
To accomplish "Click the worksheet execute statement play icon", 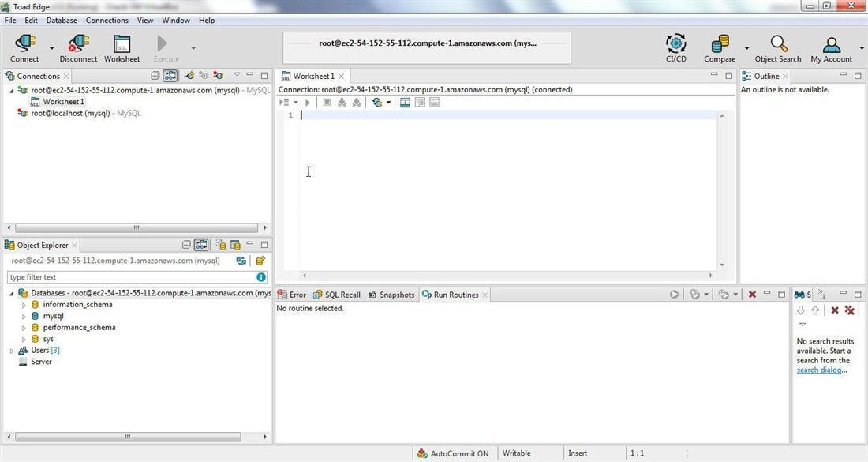I will [307, 102].
